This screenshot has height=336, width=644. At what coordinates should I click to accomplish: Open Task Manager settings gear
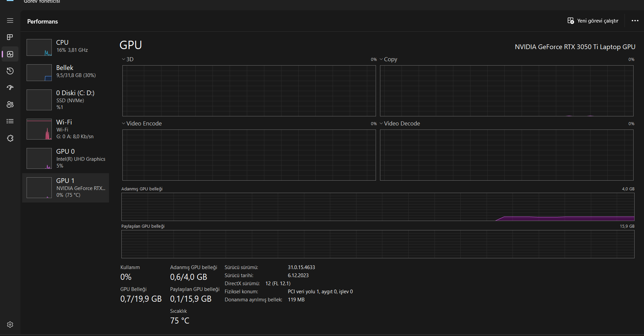(10, 325)
